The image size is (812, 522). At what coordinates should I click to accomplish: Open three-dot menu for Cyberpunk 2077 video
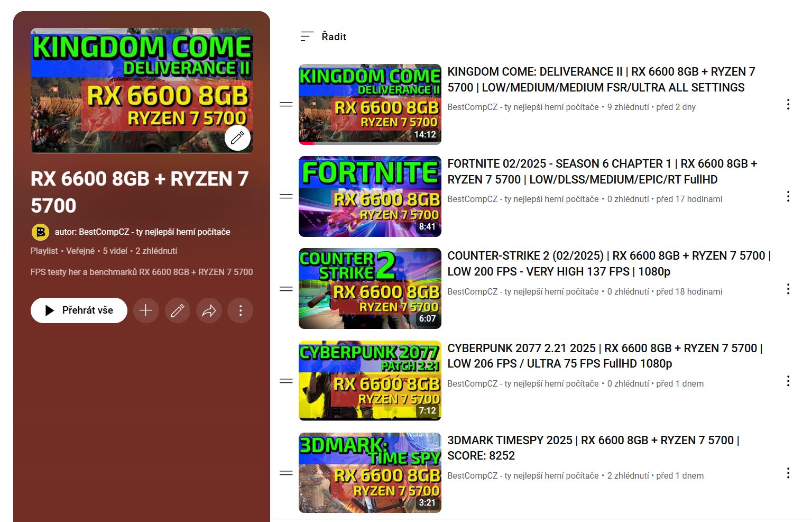tap(788, 381)
